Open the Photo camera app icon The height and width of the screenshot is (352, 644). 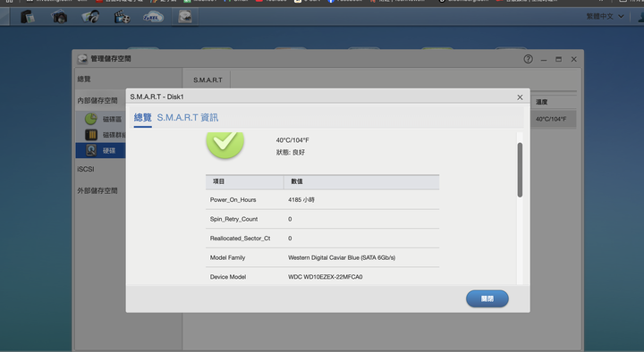[x=59, y=17]
